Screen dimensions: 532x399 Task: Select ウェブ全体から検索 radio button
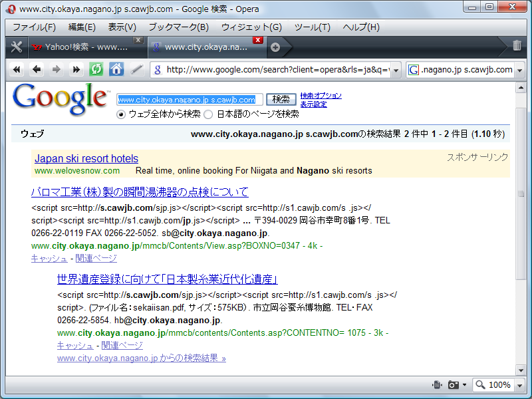click(x=121, y=114)
